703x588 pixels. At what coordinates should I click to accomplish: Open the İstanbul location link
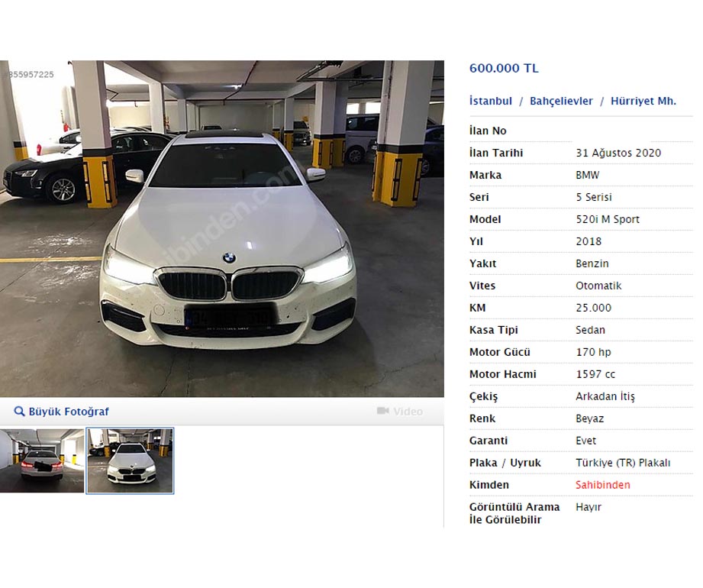coord(491,101)
